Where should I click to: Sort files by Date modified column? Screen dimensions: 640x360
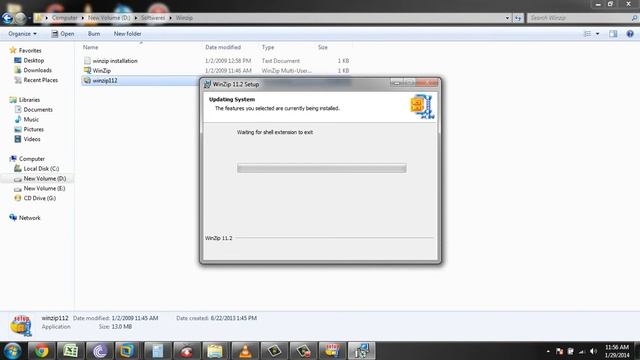(223, 47)
